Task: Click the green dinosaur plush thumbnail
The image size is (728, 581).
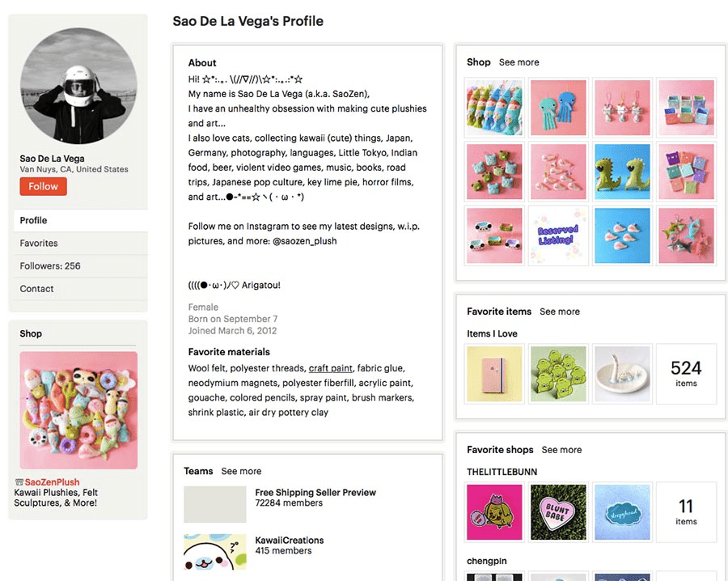Action: (622, 172)
